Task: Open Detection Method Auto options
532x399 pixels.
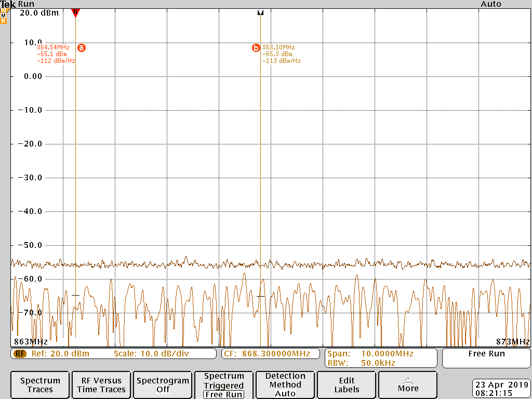Action: (x=285, y=385)
